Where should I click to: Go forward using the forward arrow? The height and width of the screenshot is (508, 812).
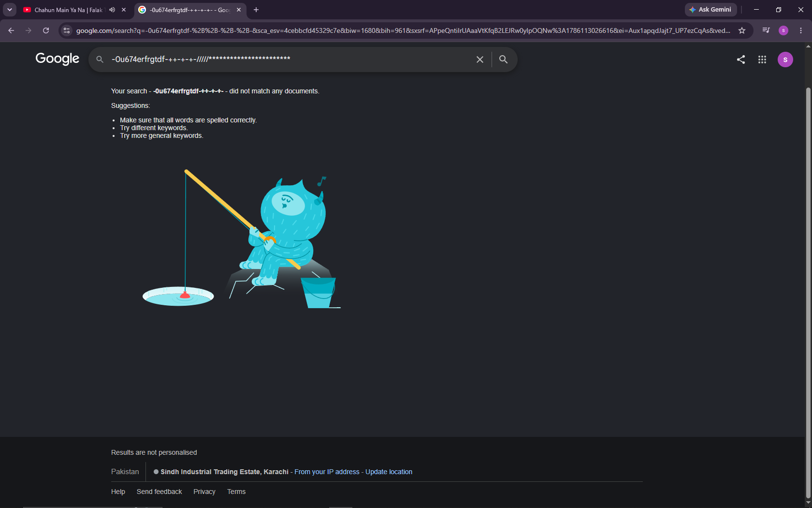(29, 30)
